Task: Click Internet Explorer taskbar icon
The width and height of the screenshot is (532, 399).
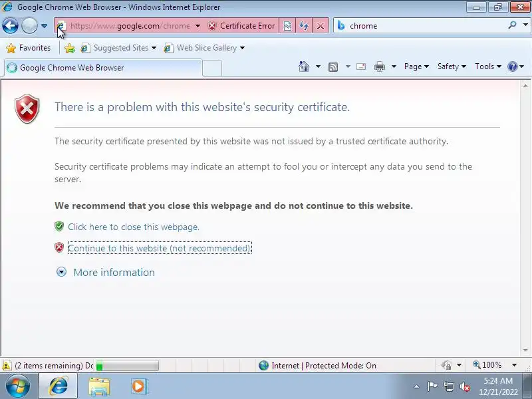Action: pyautogui.click(x=58, y=386)
